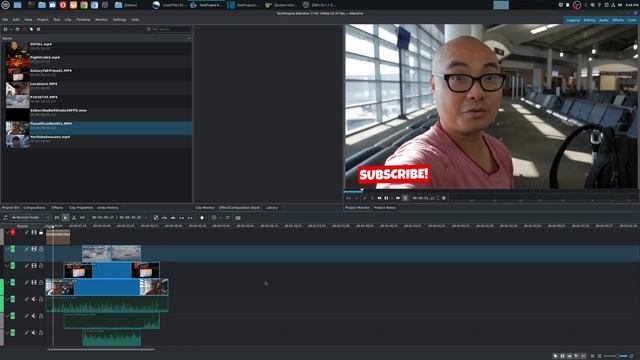Screen dimensions: 640x360
Task: Open dropdown arrow next to add clip icon
Action: click(x=11, y=29)
